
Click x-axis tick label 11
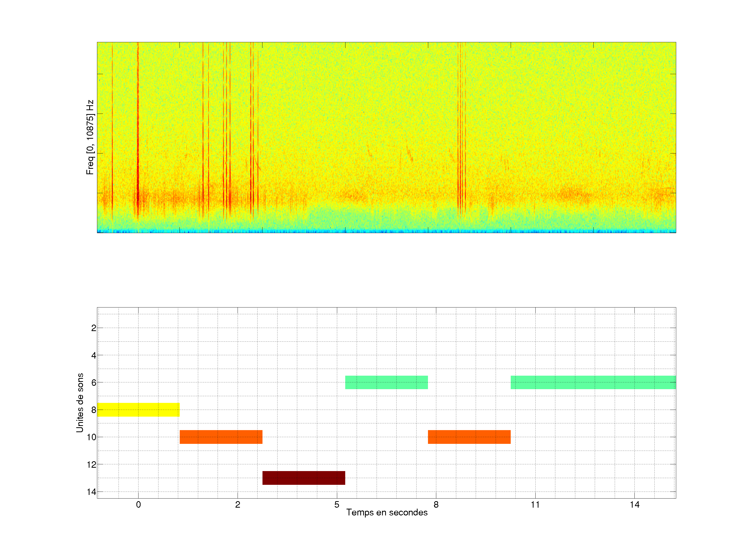click(x=535, y=505)
